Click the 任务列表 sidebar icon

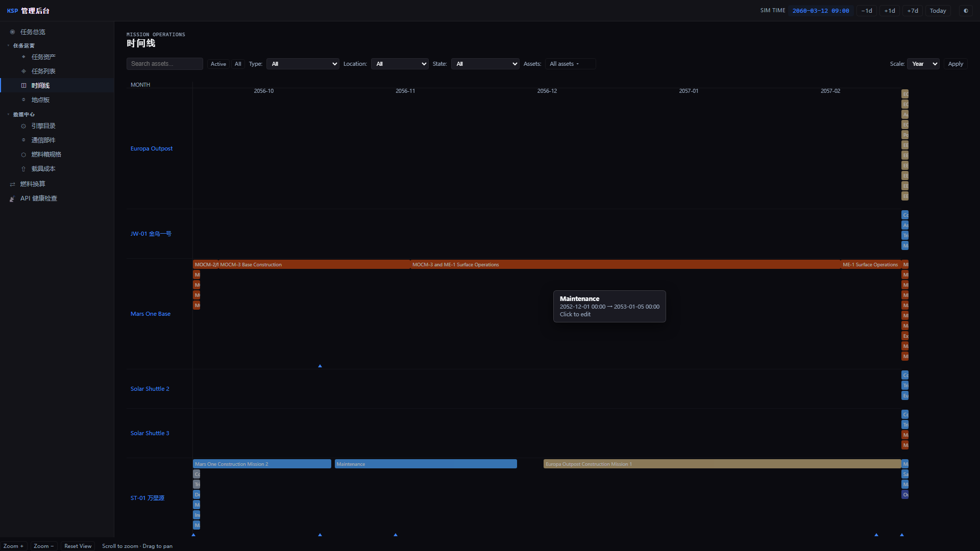tap(23, 71)
